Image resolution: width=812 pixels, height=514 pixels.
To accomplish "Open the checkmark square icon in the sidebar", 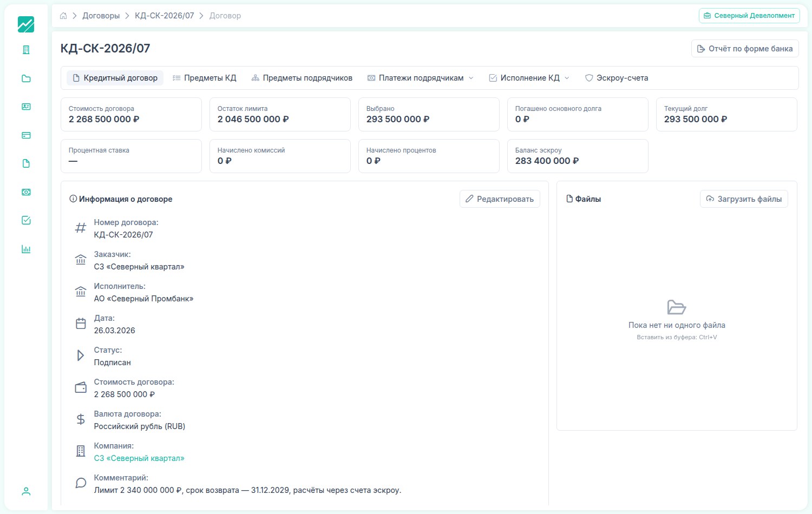I will click(26, 220).
